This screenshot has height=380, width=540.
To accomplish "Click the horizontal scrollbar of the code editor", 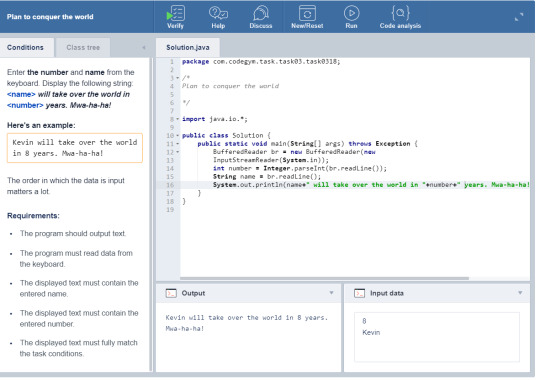I will click(x=325, y=279).
